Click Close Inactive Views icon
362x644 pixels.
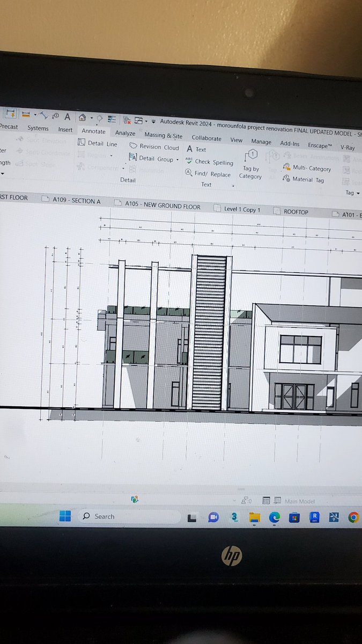[x=127, y=120]
